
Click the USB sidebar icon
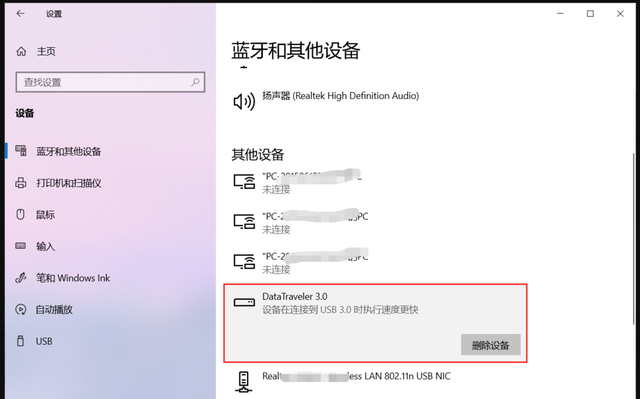(x=20, y=341)
